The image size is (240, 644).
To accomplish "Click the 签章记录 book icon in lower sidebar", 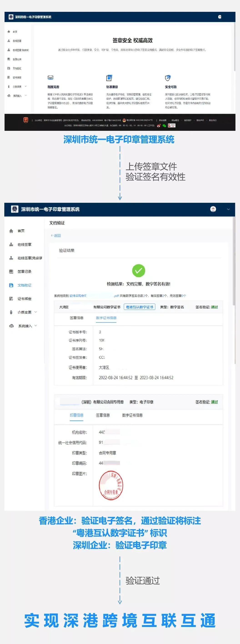I will pos(11,272).
